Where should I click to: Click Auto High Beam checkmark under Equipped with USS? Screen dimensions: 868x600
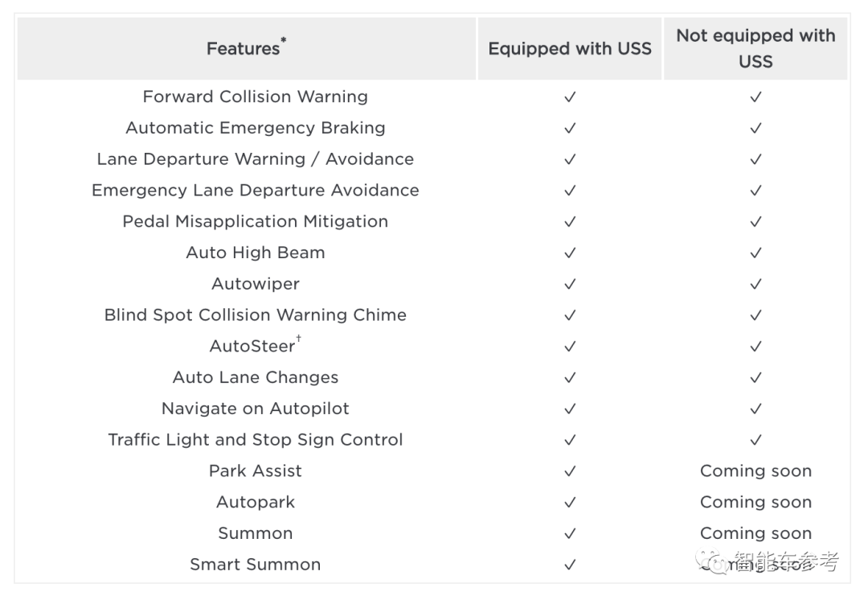point(570,253)
